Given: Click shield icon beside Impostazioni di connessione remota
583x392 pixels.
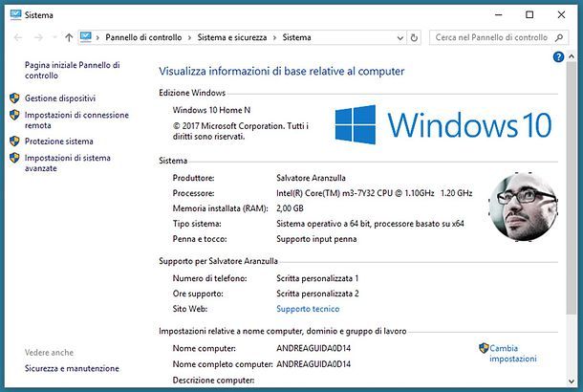Looking at the screenshot, I should coord(14,115).
